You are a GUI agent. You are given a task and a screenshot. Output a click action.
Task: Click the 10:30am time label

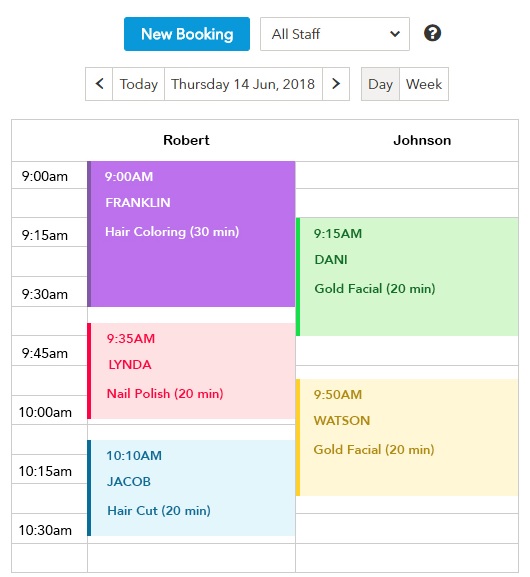[x=45, y=530]
